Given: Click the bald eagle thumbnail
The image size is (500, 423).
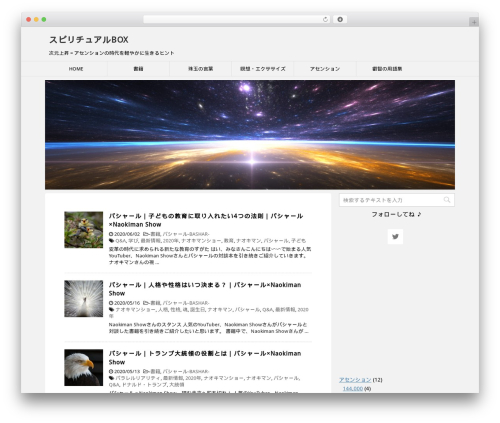Looking at the screenshot, I should coord(84,368).
